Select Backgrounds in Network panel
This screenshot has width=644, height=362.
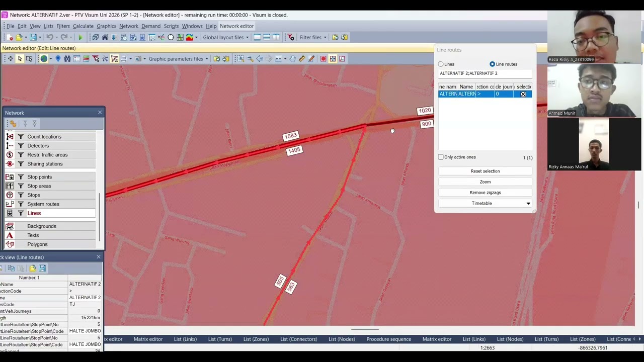coord(42,226)
